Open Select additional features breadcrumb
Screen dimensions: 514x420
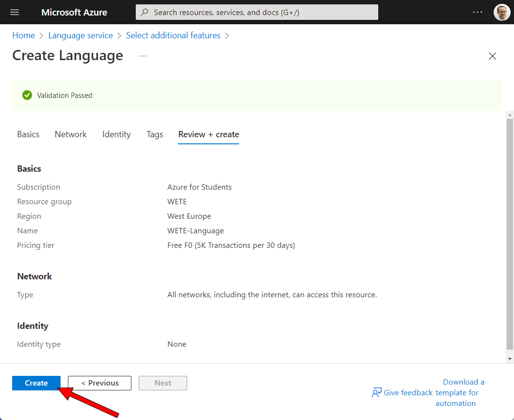pos(173,35)
